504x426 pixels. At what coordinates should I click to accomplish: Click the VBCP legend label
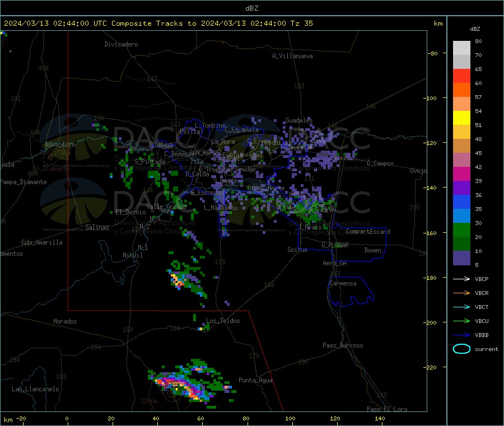tap(482, 279)
